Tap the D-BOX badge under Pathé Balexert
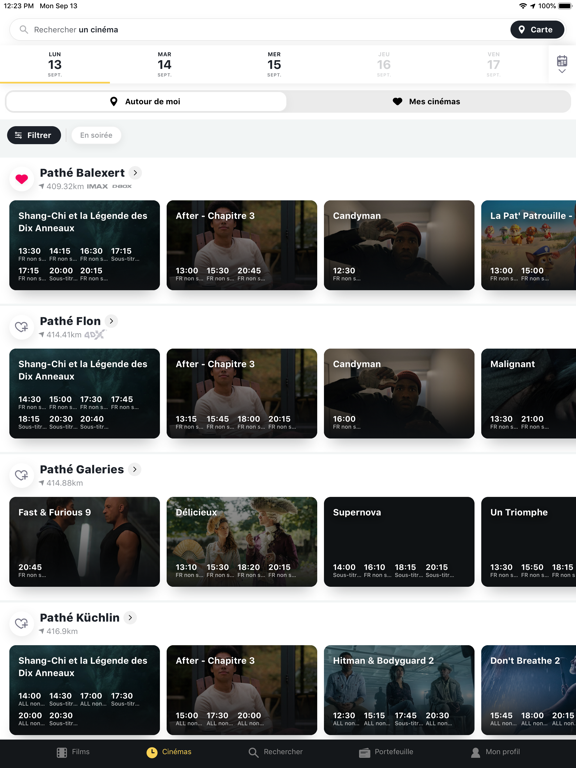576x768 pixels. click(x=122, y=186)
